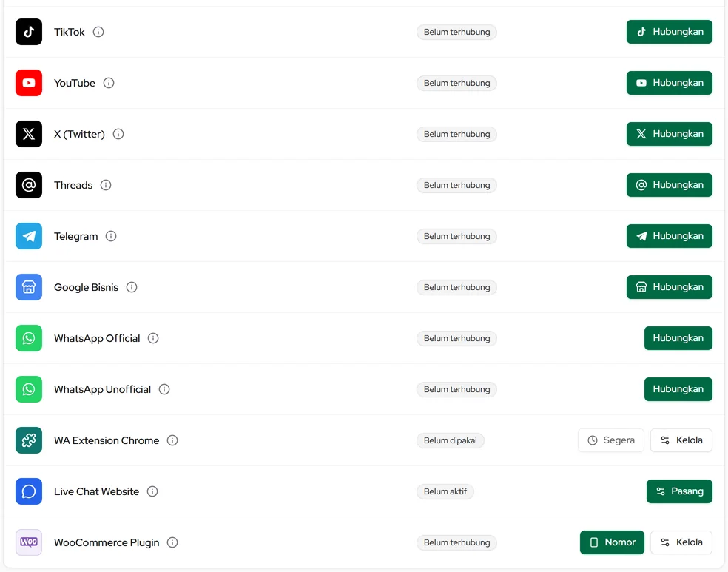Connect YouTube with Hubungkan button
The width and height of the screenshot is (728, 572).
[x=669, y=83]
